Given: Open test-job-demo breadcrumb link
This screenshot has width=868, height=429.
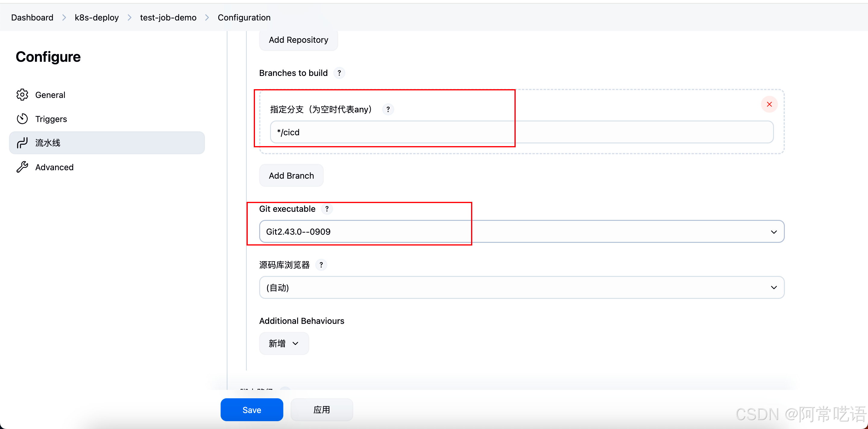Looking at the screenshot, I should (168, 17).
